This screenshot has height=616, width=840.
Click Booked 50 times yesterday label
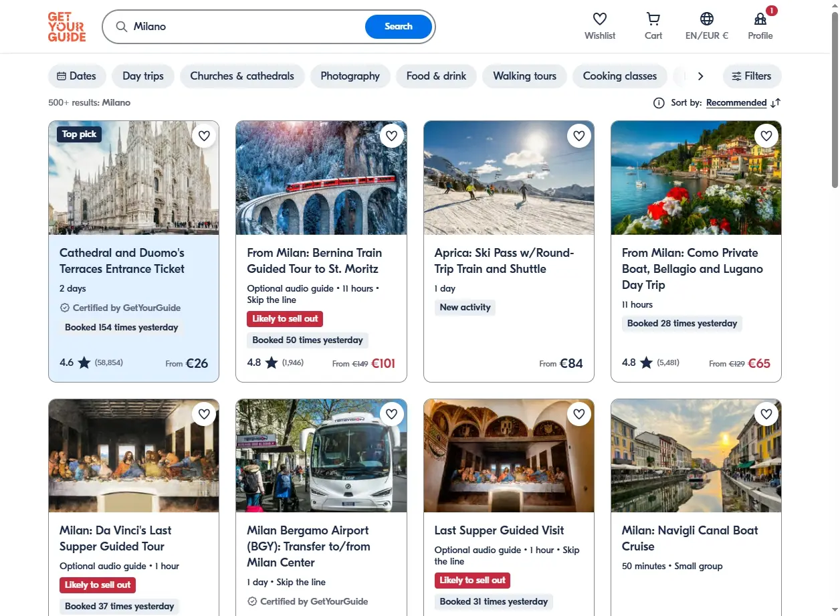308,340
